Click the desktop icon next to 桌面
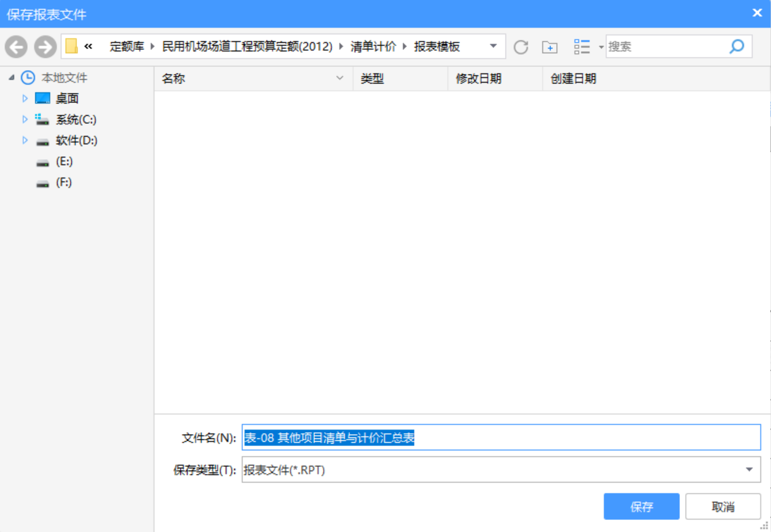The height and width of the screenshot is (532, 771). 43,98
